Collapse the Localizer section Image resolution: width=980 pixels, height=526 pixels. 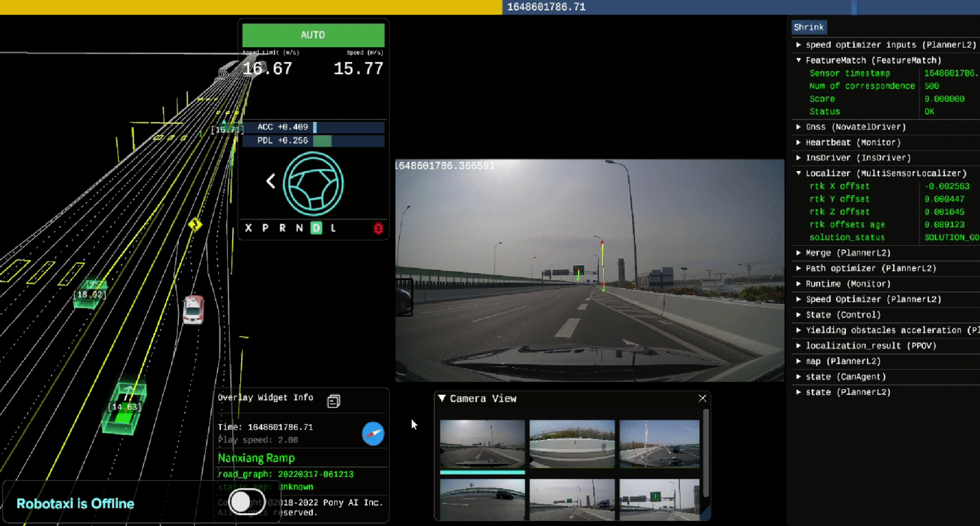tap(799, 173)
